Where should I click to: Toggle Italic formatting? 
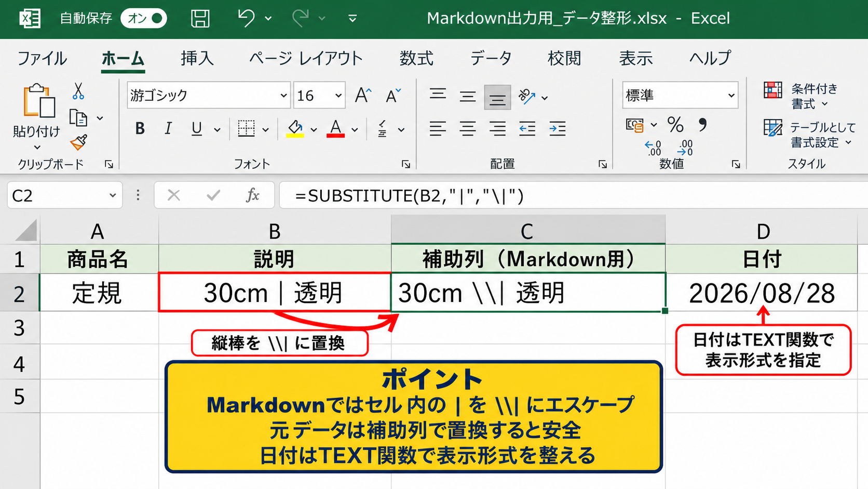[168, 128]
